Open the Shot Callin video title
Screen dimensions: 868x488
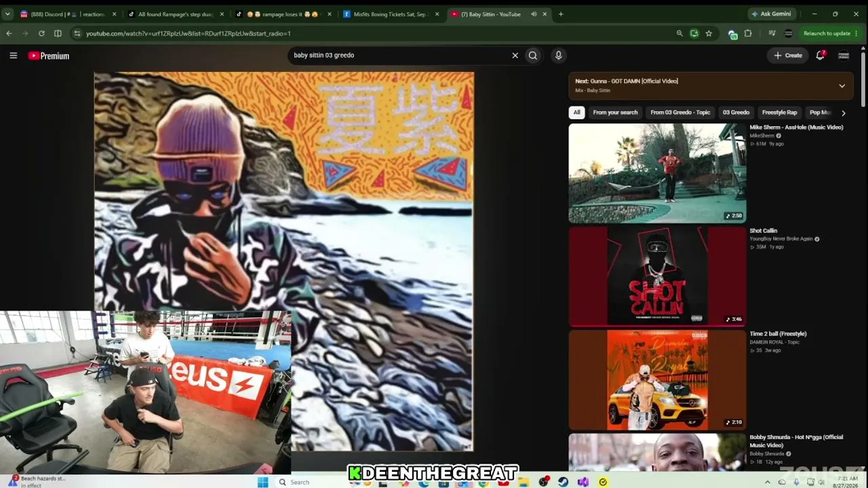coord(764,230)
